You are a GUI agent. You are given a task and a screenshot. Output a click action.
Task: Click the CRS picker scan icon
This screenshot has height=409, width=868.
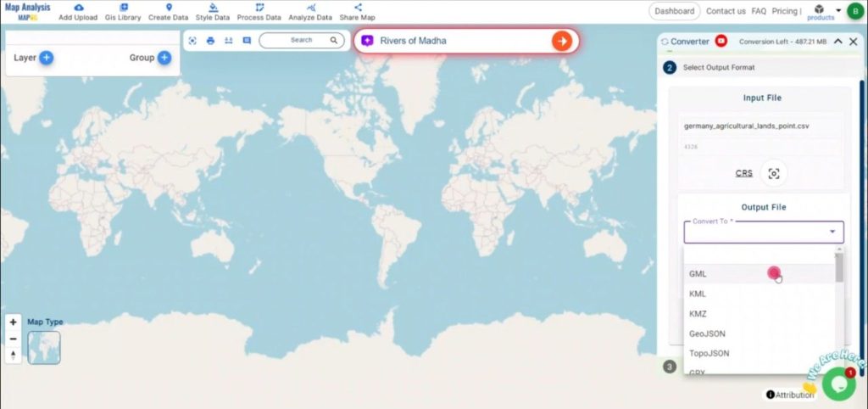click(773, 173)
